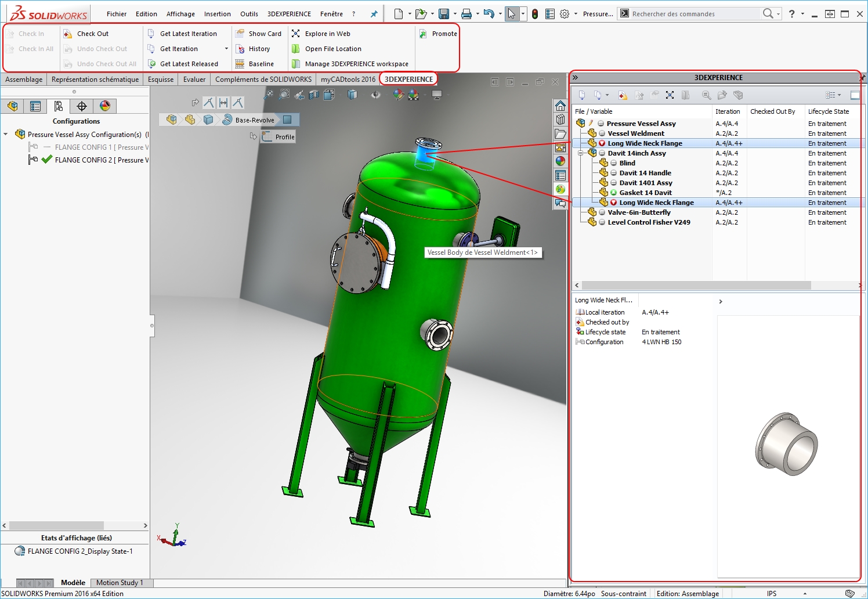The image size is (868, 599).
Task: Open the FeatureManager design tree tab
Action: coord(13,106)
